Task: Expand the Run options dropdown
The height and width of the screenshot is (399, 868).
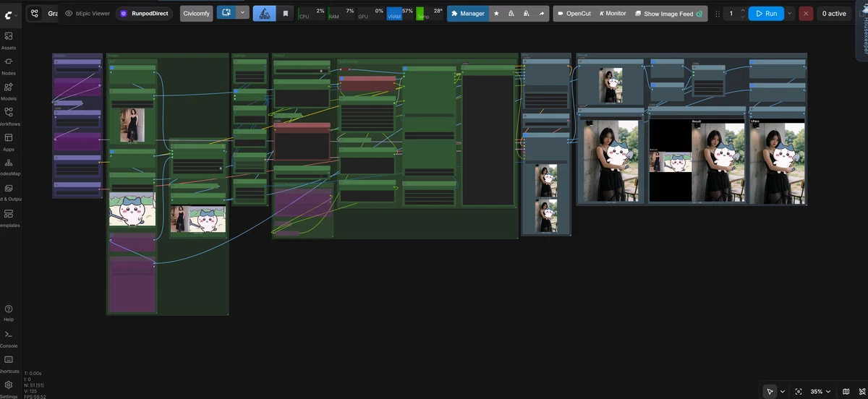Action: 789,14
